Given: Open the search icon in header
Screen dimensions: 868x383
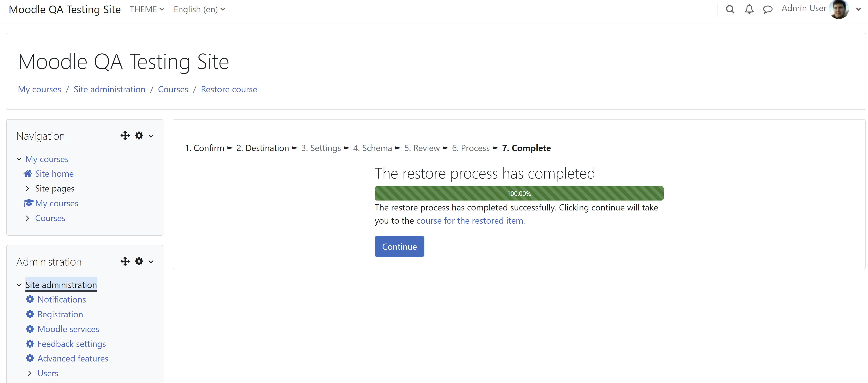Looking at the screenshot, I should 730,9.
